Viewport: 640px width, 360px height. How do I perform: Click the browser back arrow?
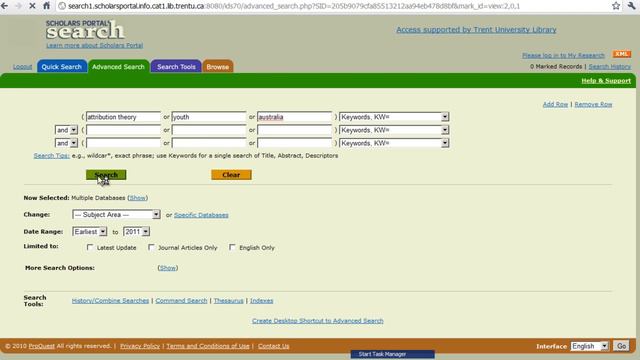(4, 6)
